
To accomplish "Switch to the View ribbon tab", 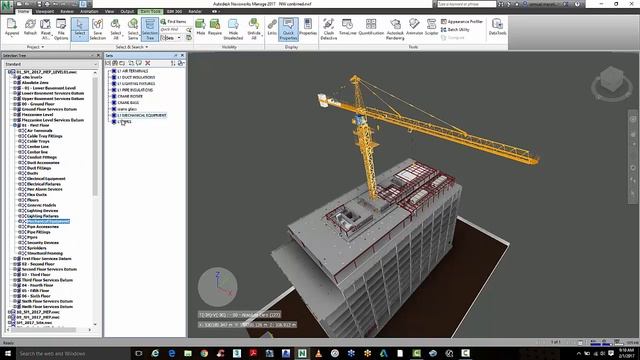I will pyautogui.click(x=109, y=11).
